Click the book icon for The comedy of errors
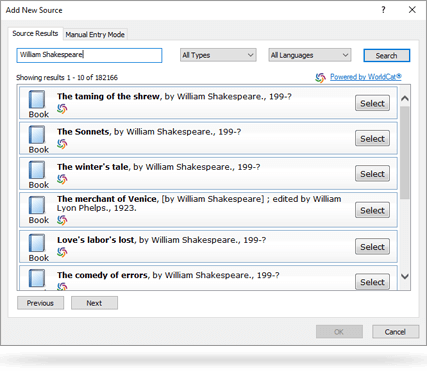The height and width of the screenshot is (371, 427). coord(37,278)
